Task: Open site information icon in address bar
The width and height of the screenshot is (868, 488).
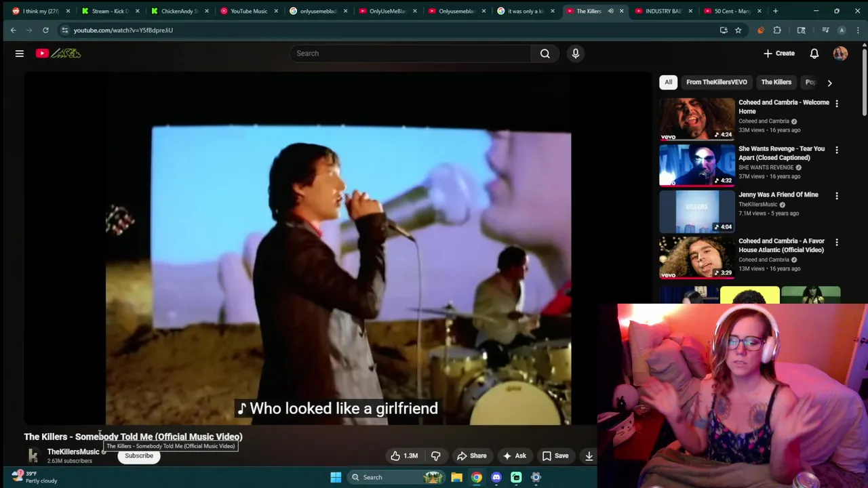Action: 64,30
